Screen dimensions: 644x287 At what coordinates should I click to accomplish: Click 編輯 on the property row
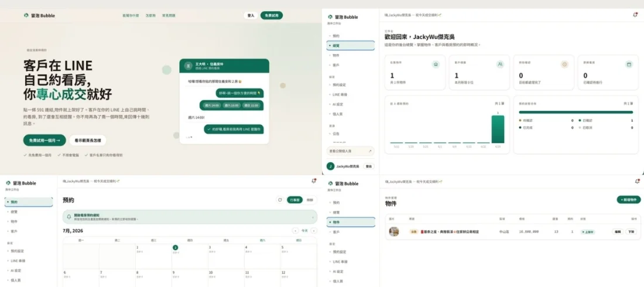(x=617, y=231)
